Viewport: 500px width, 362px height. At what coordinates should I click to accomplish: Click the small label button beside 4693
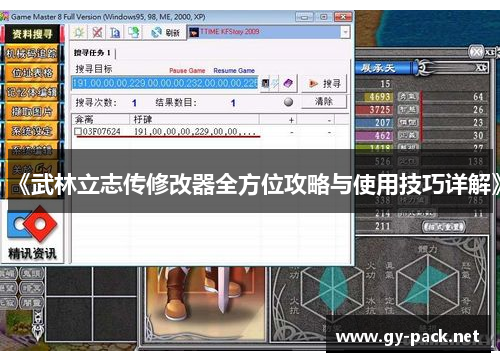pos(408,97)
